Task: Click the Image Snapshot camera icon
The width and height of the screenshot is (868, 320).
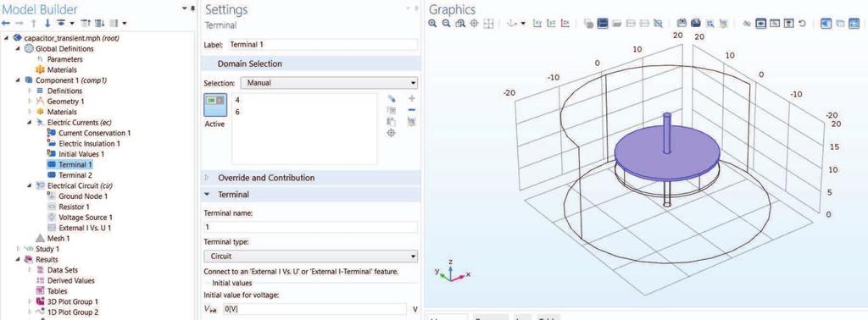Action: (x=682, y=23)
